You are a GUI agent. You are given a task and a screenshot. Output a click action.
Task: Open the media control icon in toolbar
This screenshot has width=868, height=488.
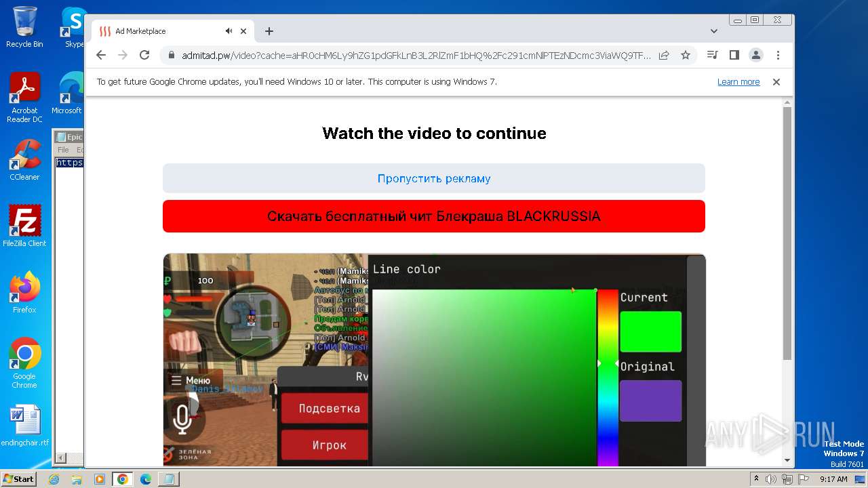tap(712, 56)
